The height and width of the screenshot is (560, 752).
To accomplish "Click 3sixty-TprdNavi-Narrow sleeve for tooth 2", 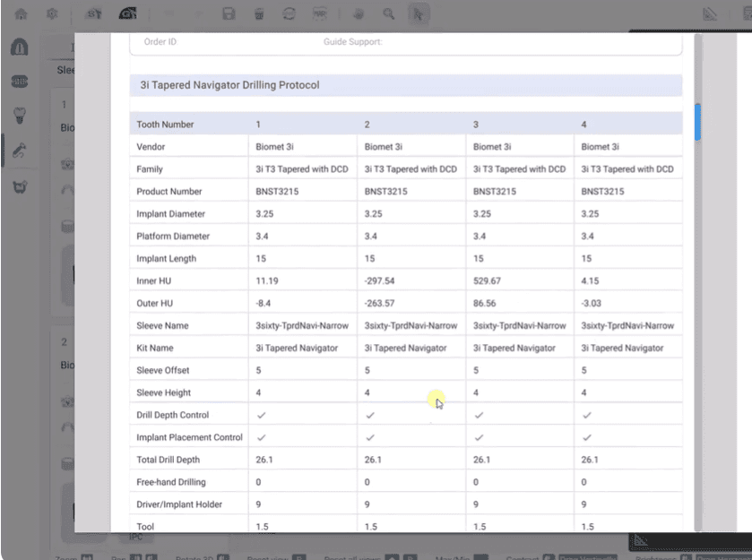I will tap(411, 326).
